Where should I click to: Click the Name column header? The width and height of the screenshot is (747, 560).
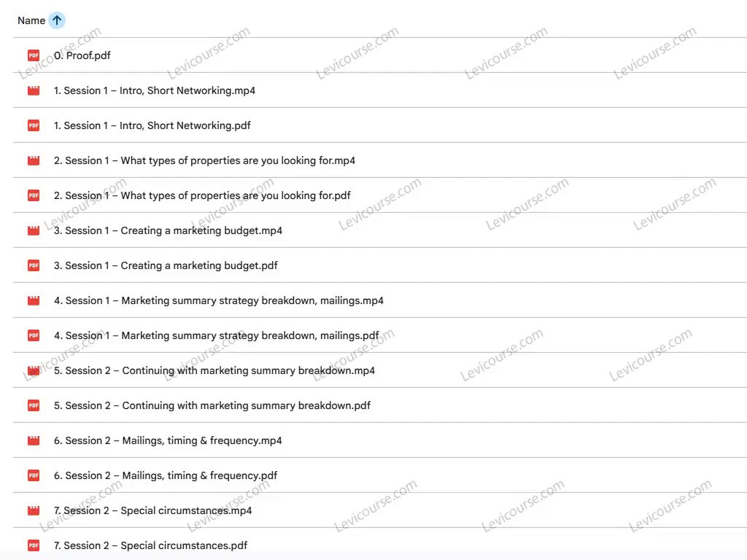tap(31, 20)
